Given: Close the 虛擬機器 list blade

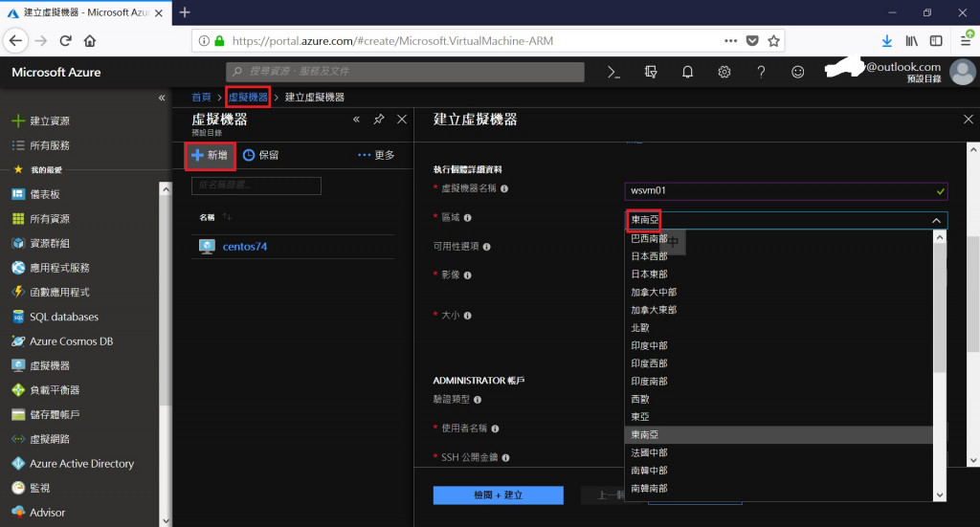Looking at the screenshot, I should [402, 120].
